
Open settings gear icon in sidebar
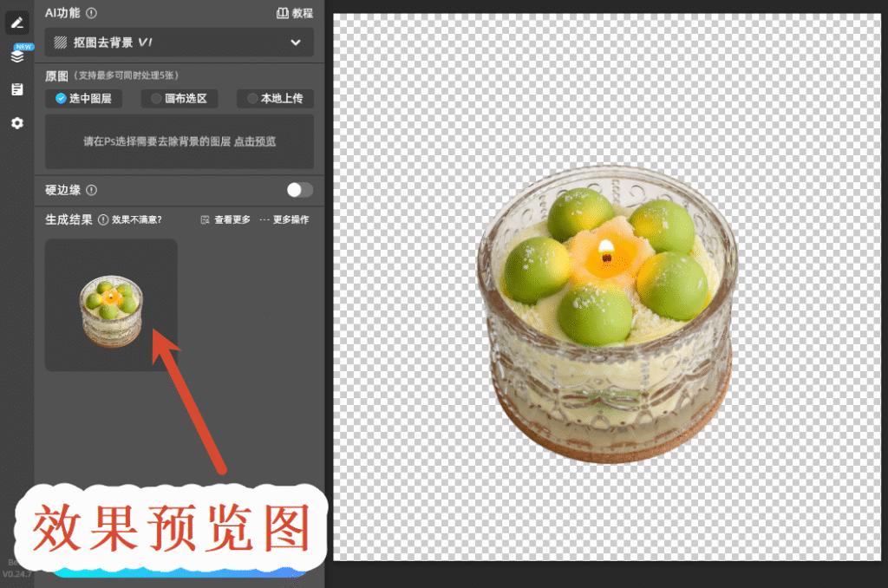coord(17,123)
